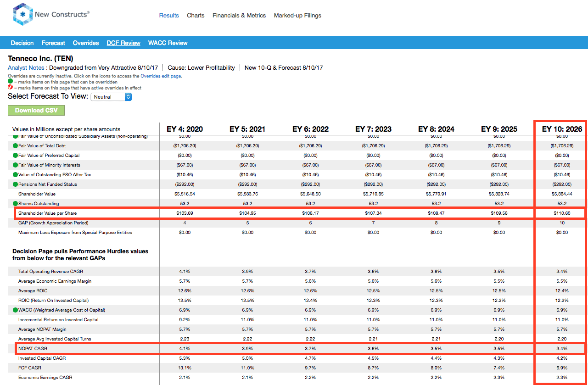The height and width of the screenshot is (385, 588).
Task: Click the EY 10: 2026 column header
Action: (x=562, y=129)
